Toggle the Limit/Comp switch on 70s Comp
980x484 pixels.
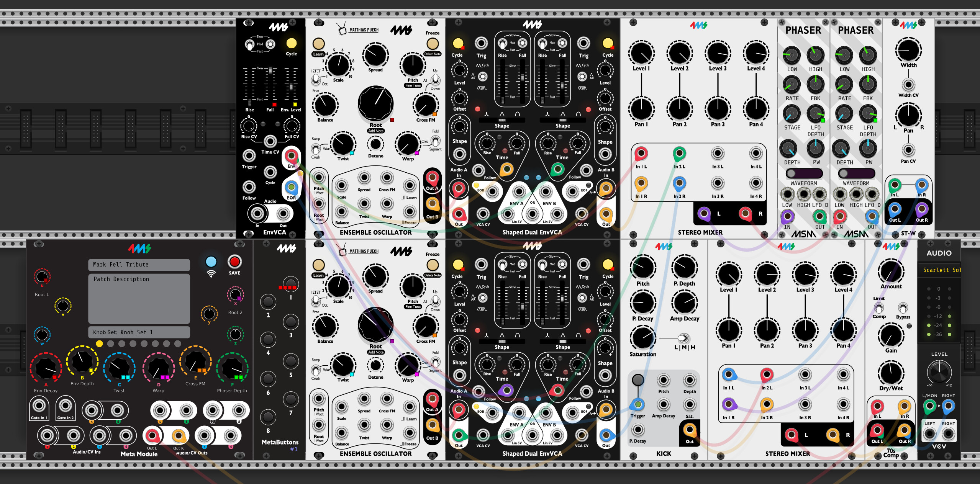[x=879, y=308]
